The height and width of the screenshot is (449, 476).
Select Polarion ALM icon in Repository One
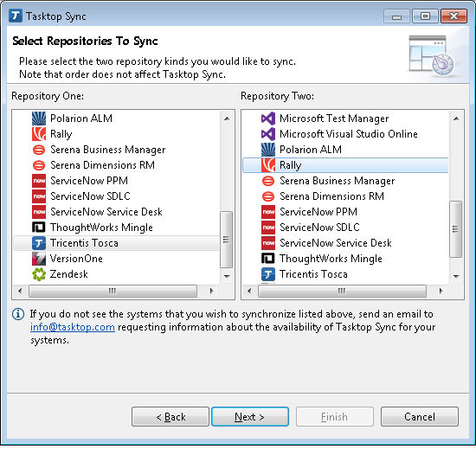pos(39,119)
